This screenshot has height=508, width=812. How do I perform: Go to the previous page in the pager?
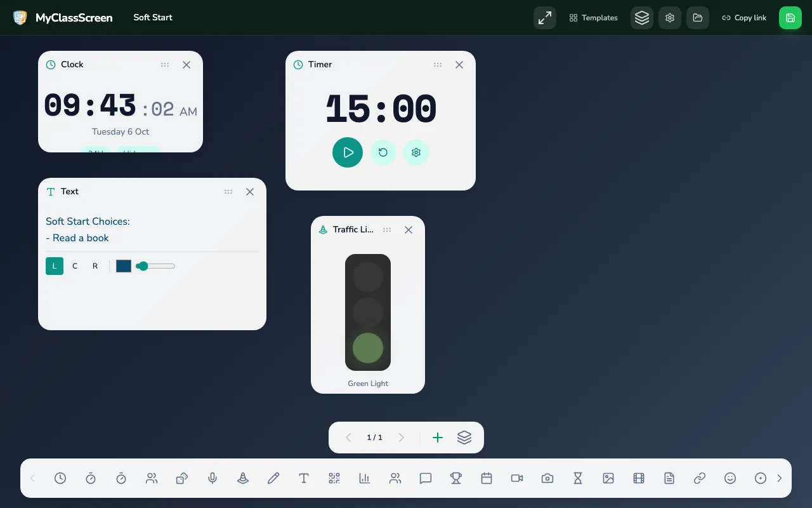(x=348, y=438)
